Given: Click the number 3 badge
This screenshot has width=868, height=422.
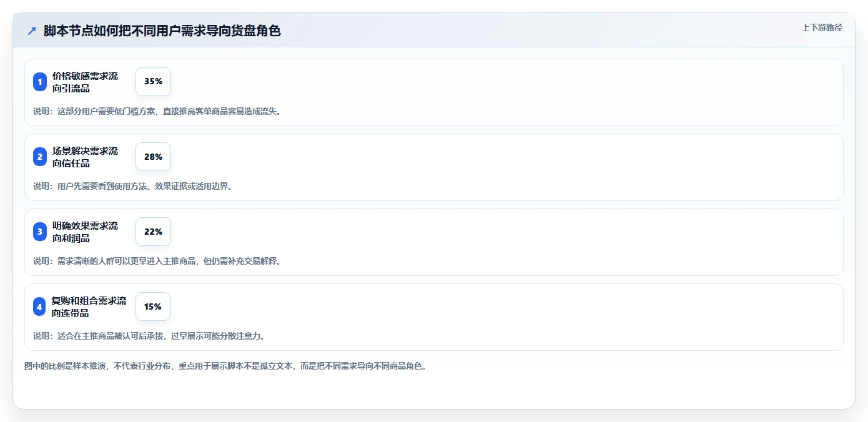Looking at the screenshot, I should (x=40, y=232).
